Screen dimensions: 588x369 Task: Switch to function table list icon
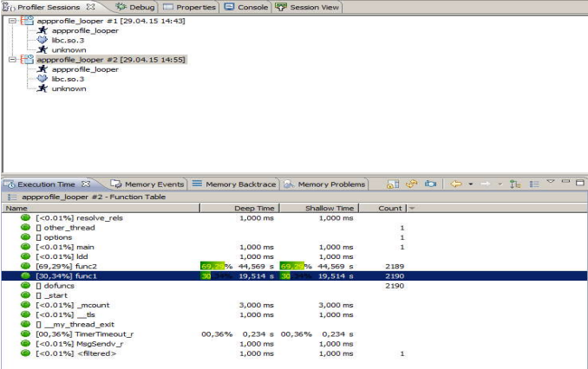point(534,184)
